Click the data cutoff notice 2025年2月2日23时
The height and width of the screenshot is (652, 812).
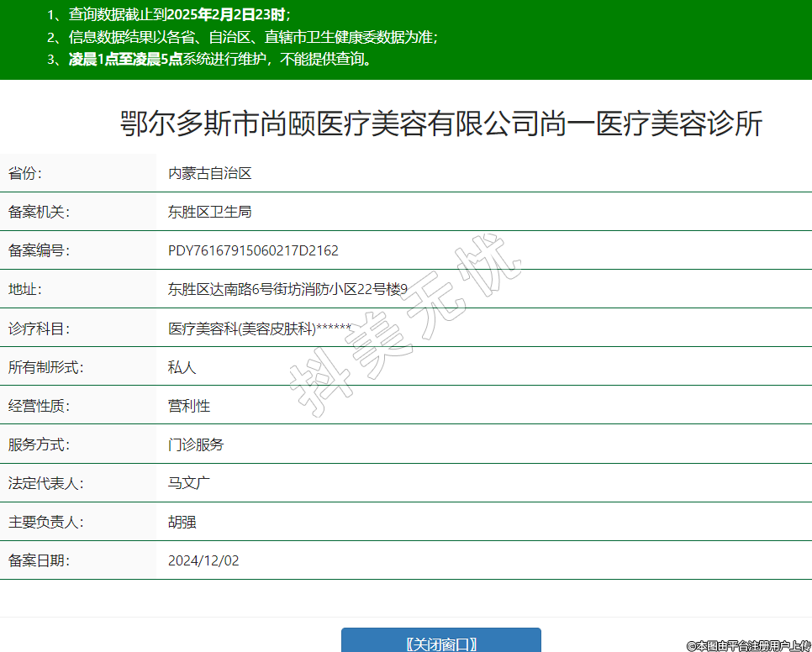pyautogui.click(x=225, y=14)
